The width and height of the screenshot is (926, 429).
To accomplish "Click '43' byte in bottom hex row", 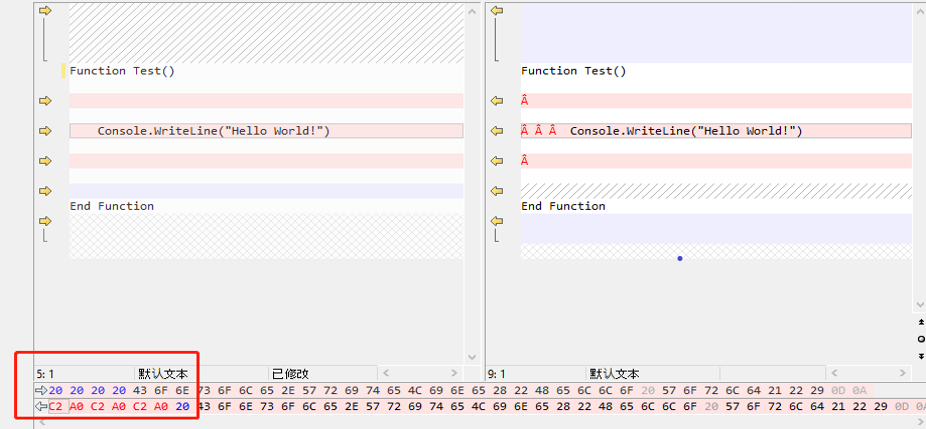I will (x=203, y=407).
